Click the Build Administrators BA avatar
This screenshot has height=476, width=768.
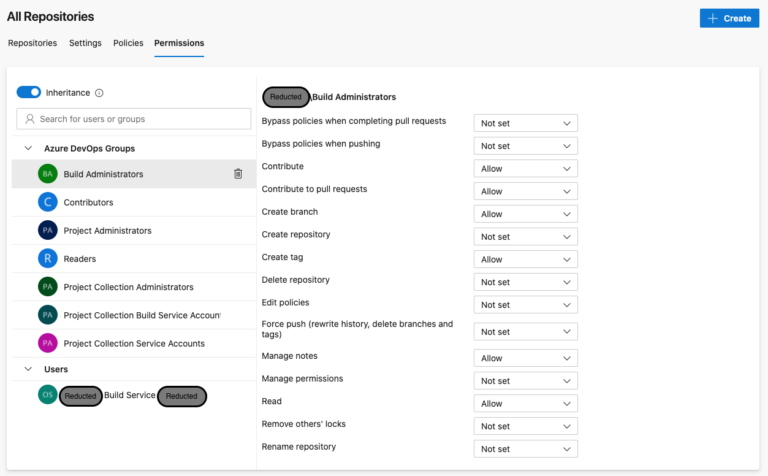[x=48, y=174]
